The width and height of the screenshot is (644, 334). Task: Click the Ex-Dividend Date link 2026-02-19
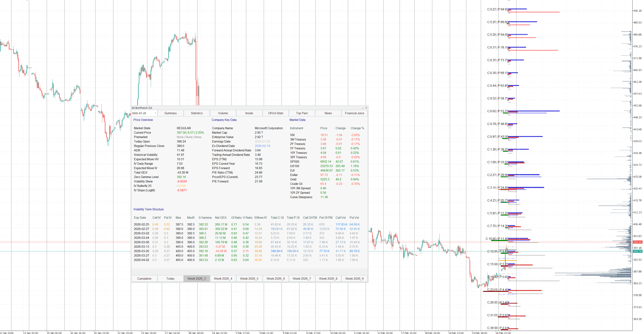[x=262, y=146]
